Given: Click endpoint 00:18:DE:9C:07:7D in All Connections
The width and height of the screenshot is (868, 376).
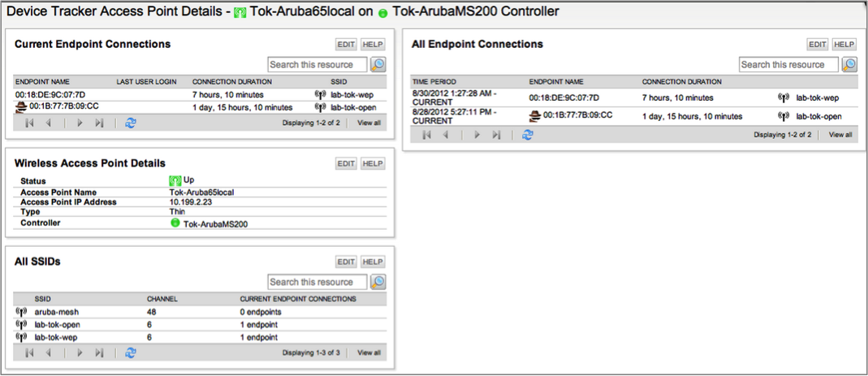Looking at the screenshot, I should coord(564,97).
